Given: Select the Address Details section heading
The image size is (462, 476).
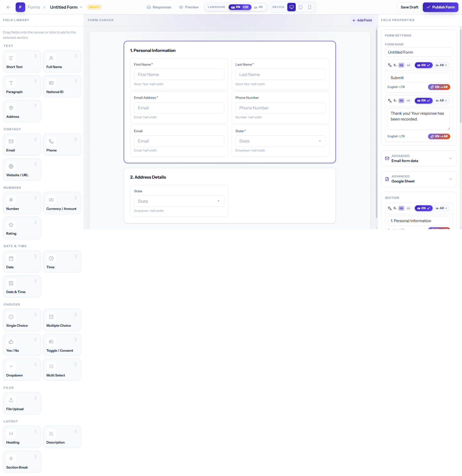Looking at the screenshot, I should pyautogui.click(x=148, y=177).
